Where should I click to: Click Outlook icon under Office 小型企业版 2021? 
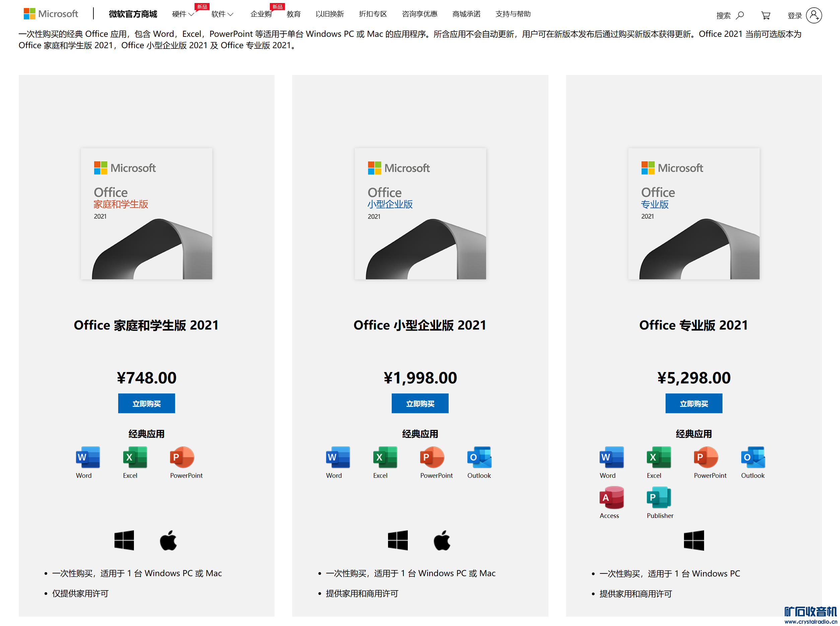coord(479,457)
